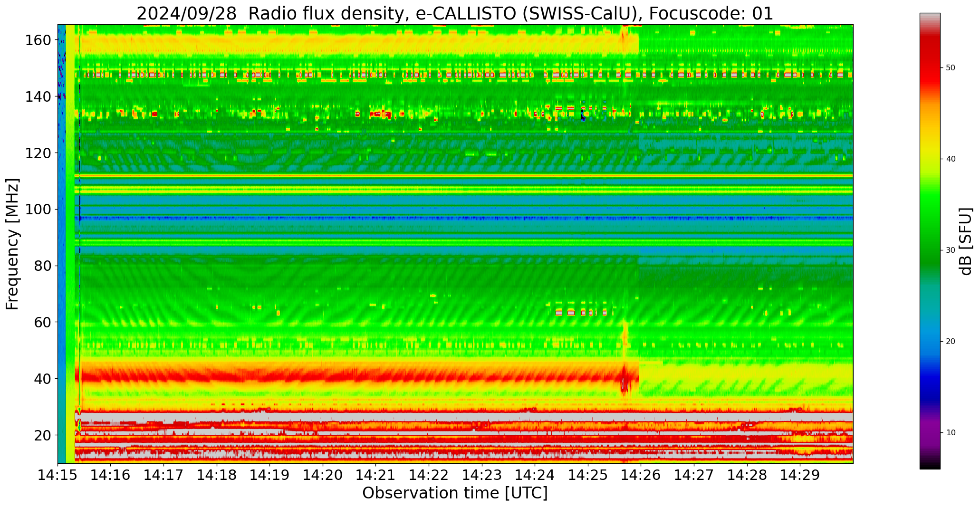Click the 14:15 time tick label
The image size is (980, 507).
click(x=58, y=475)
